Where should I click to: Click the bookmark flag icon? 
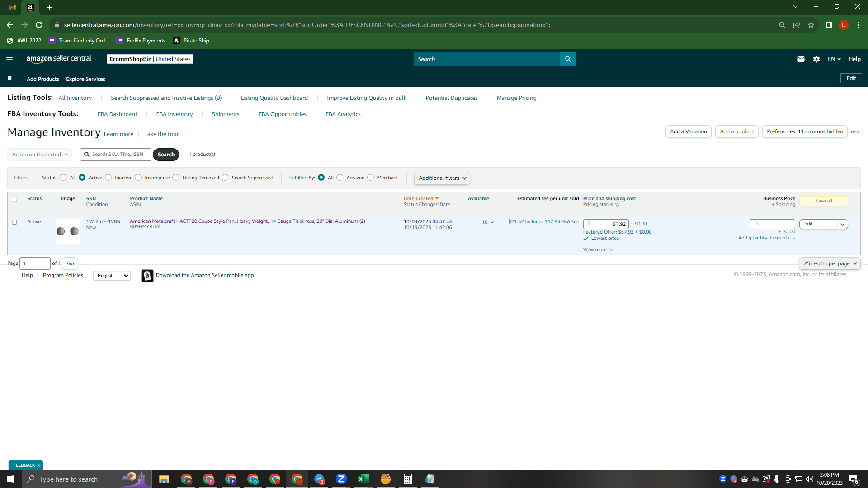9,79
